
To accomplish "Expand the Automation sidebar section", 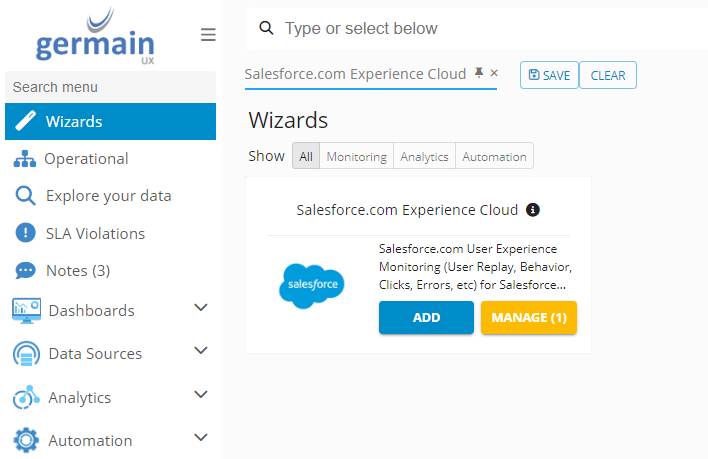I will pyautogui.click(x=200, y=438).
